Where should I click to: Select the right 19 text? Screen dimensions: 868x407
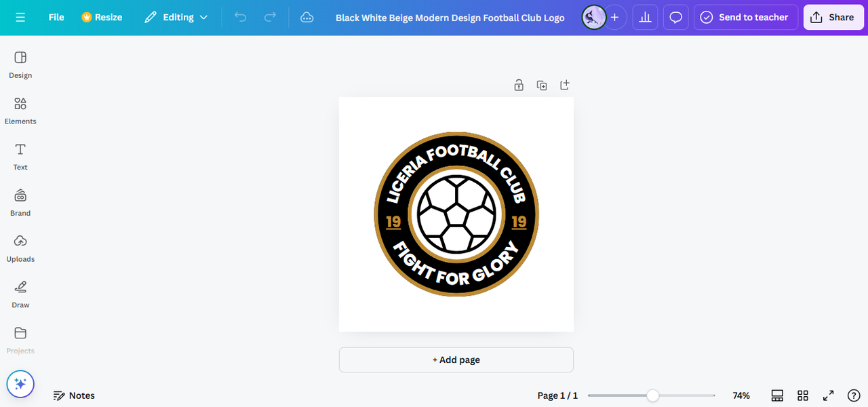coord(519,222)
